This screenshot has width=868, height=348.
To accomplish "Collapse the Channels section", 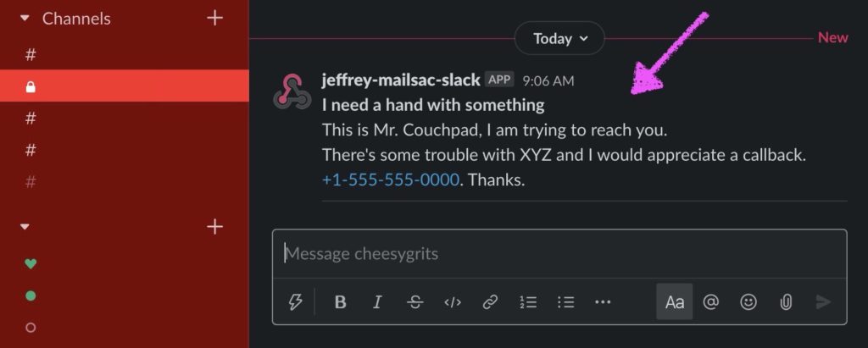I will (24, 19).
